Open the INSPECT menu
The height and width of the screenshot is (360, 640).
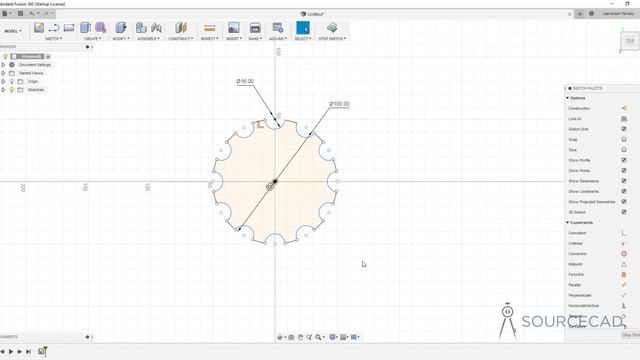209,38
